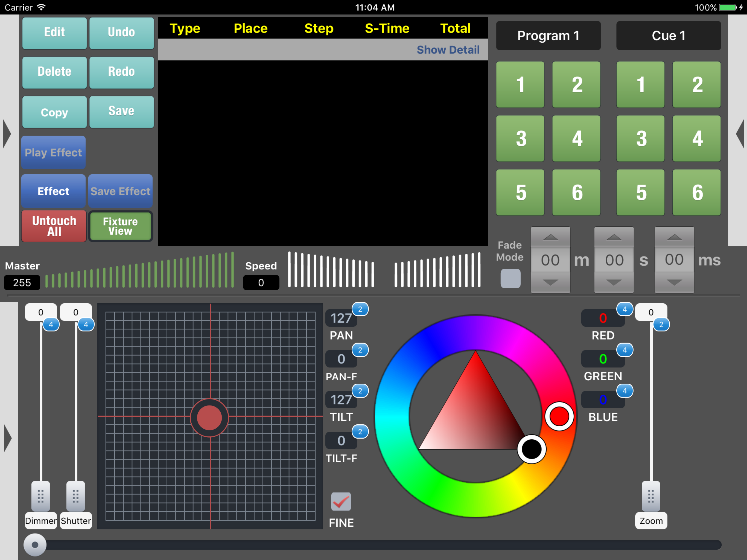The width and height of the screenshot is (747, 560).
Task: Click the red joystick dot in pan/tilt grid
Action: pyautogui.click(x=209, y=418)
